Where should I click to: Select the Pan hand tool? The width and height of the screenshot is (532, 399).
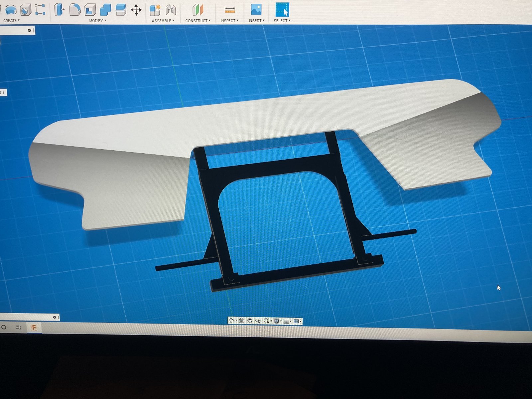(x=250, y=321)
